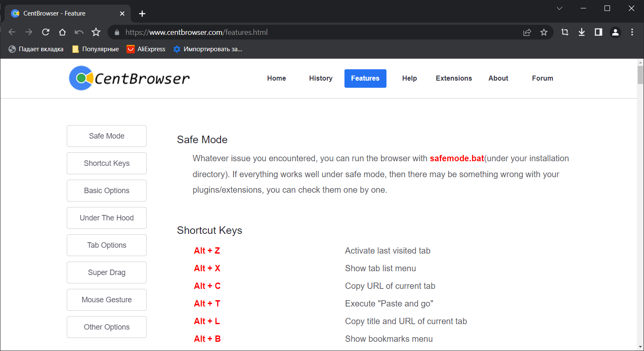Maximize the browser window

[607, 8]
